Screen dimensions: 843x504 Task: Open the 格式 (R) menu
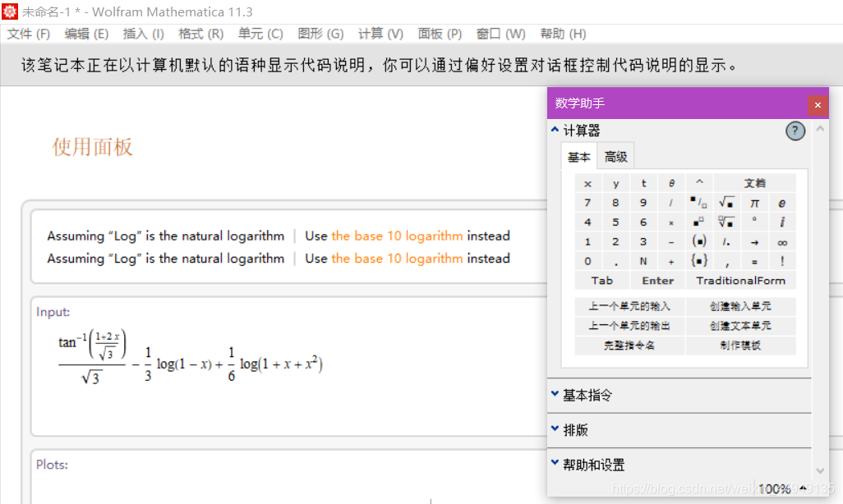201,34
